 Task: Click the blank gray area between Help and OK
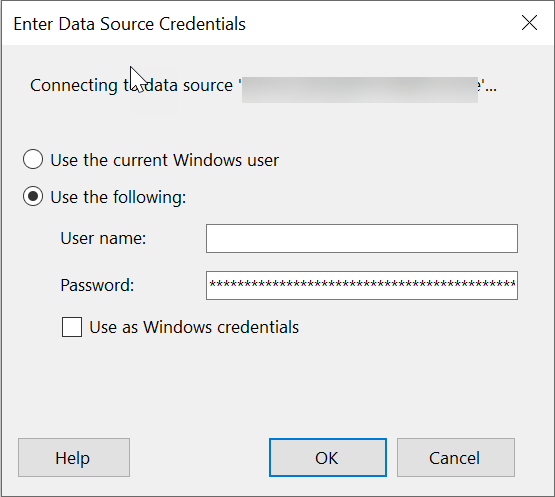199,458
